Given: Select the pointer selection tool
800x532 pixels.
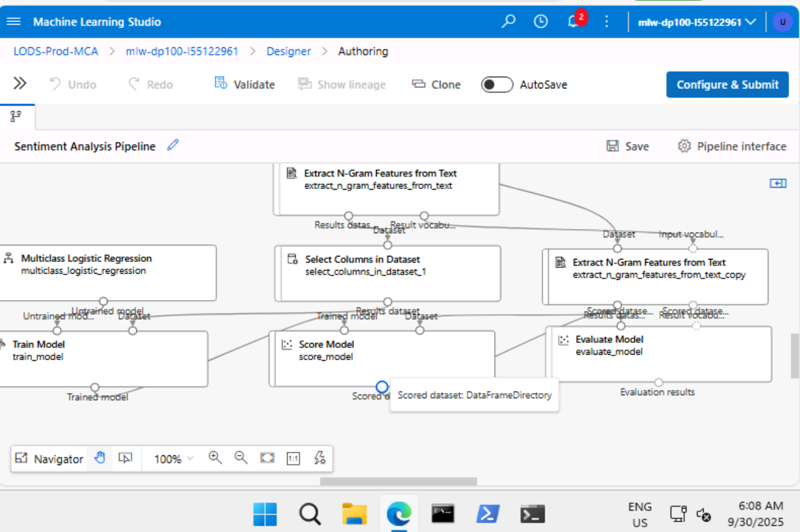Looking at the screenshot, I should pos(126,458).
